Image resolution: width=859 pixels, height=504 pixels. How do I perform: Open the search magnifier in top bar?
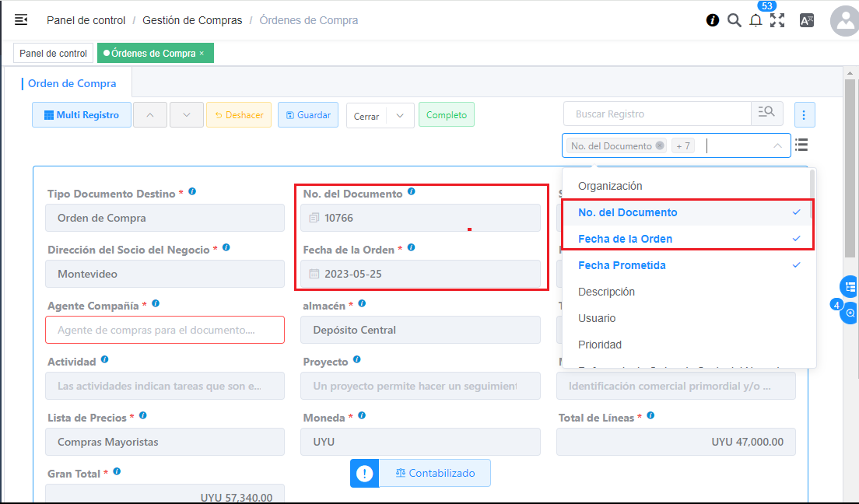pos(734,20)
